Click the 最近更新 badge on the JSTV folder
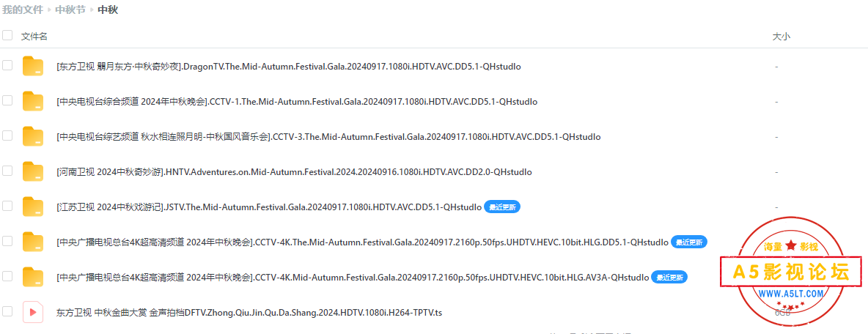Viewport: 868px width, 334px height. 503,207
